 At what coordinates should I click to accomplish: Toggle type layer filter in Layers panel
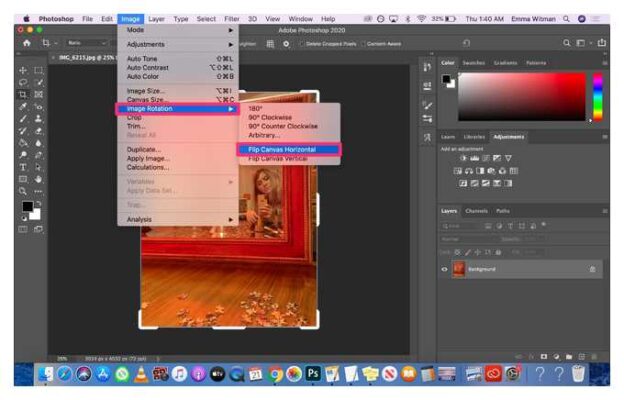click(510, 226)
